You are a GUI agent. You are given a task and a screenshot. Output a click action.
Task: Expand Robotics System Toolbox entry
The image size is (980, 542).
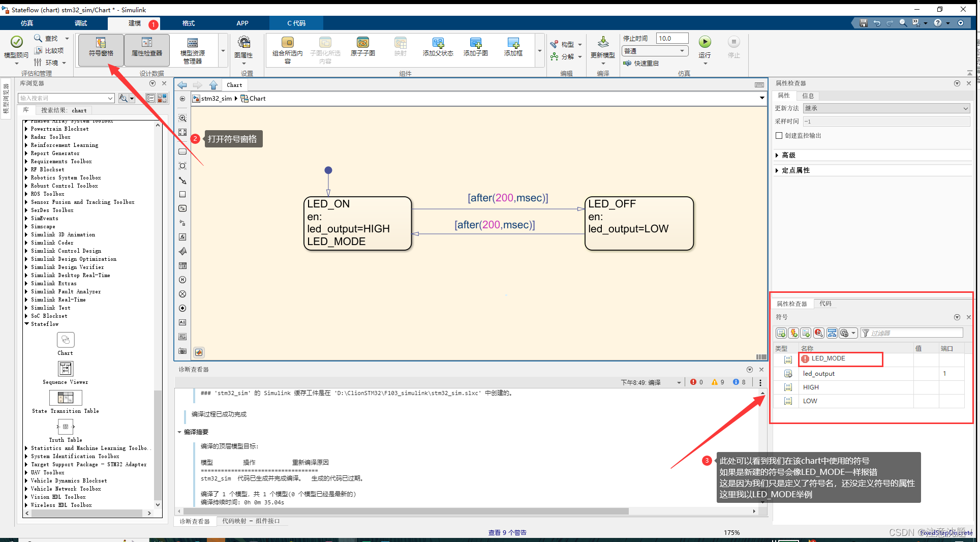point(26,177)
